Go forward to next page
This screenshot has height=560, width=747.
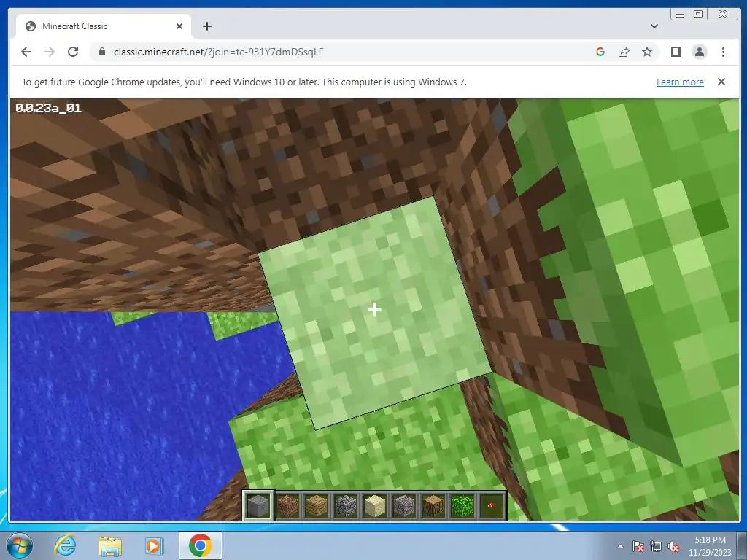pos(50,52)
